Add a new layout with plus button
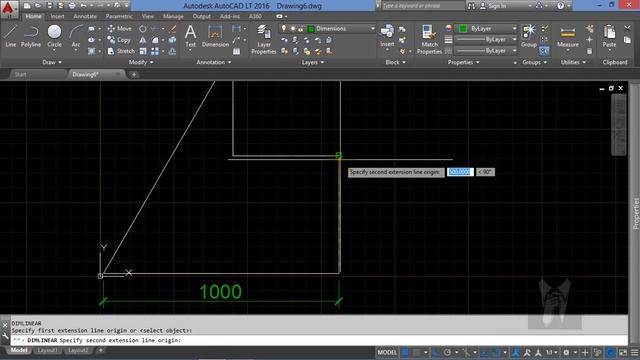The width and height of the screenshot is (640, 360). pos(100,350)
